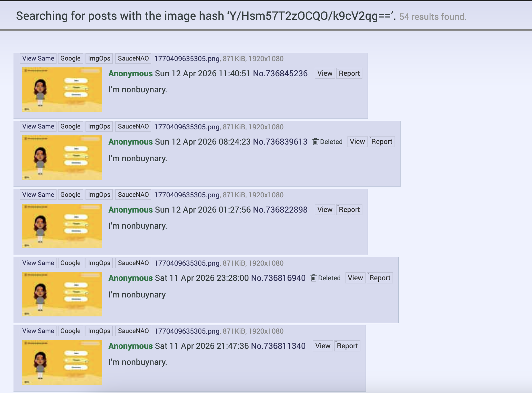Open the filename link of the second post

coord(187,127)
